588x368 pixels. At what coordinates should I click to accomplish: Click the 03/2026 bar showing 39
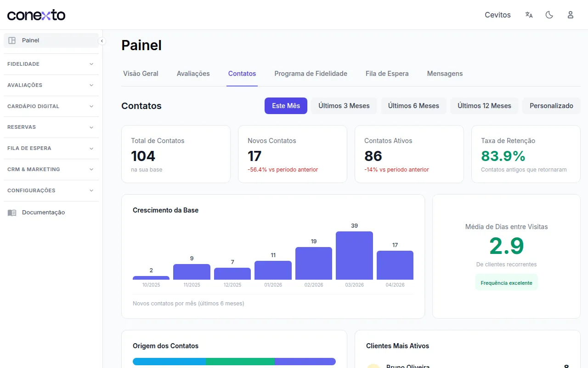tap(354, 255)
